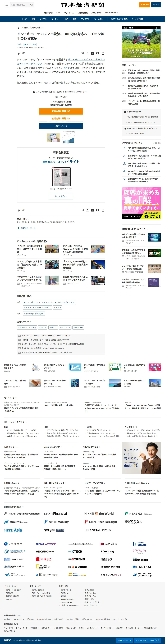Click the top X share icon

pos(92,53)
